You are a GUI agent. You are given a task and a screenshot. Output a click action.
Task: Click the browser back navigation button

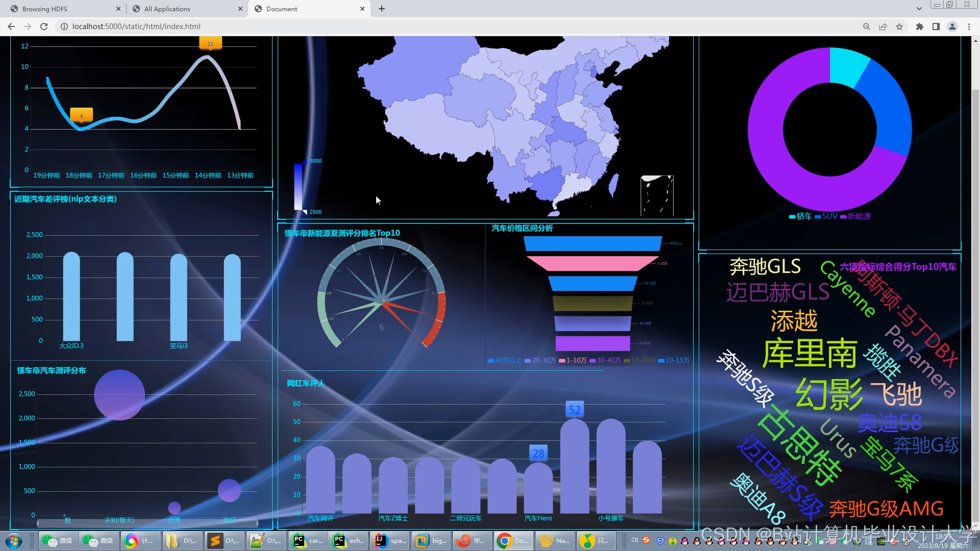11,27
